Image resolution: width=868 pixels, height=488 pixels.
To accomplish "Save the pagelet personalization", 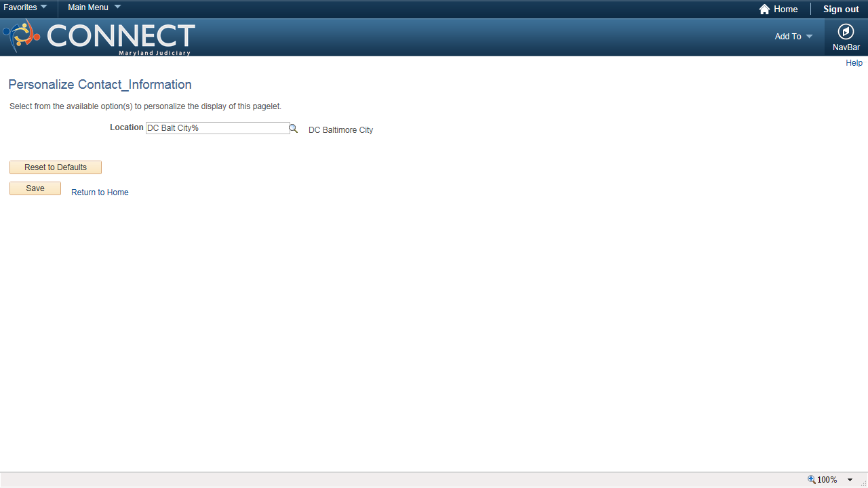I will pyautogui.click(x=35, y=188).
